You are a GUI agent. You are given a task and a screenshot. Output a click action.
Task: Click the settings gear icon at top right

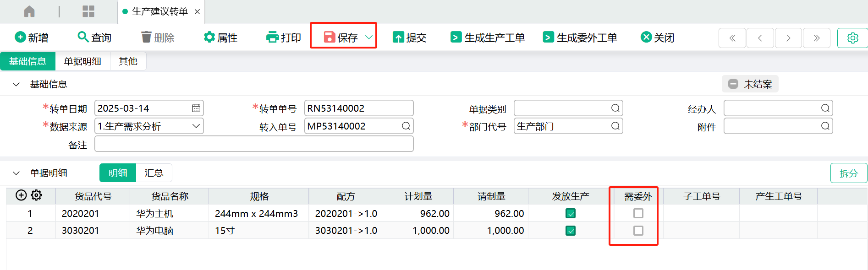pyautogui.click(x=852, y=38)
